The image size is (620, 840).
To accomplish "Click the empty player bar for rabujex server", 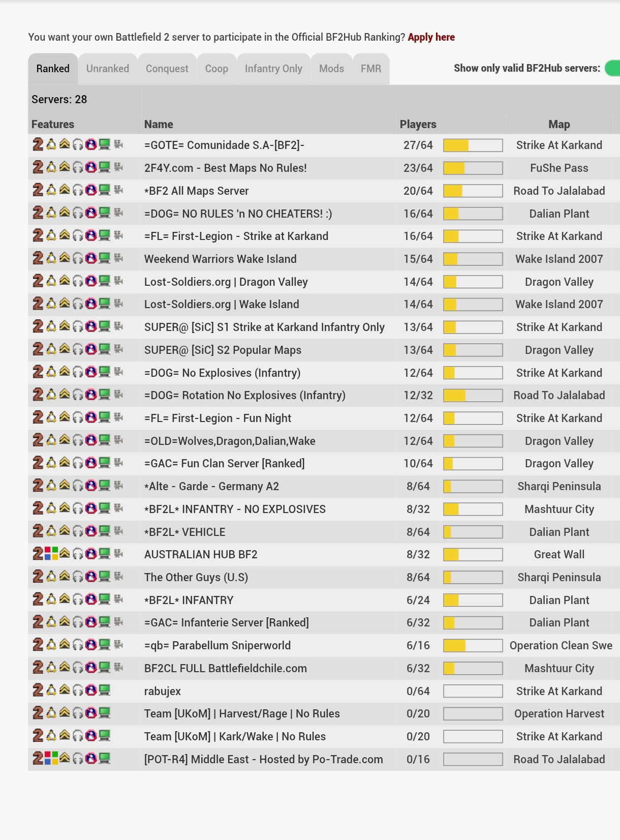I will pos(473,691).
